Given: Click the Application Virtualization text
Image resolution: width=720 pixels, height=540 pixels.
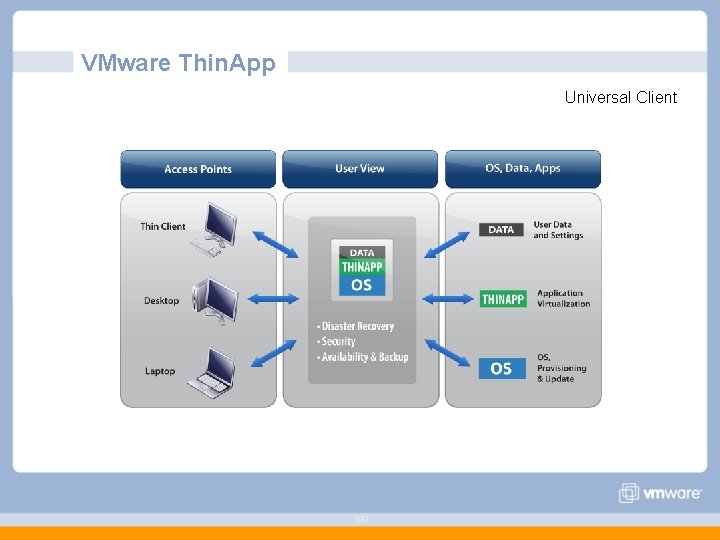Looking at the screenshot, I should (x=563, y=298).
